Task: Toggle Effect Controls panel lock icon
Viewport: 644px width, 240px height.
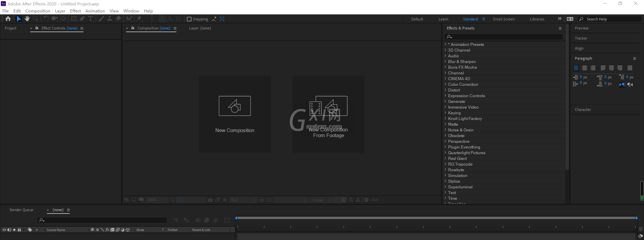Action: pos(37,28)
